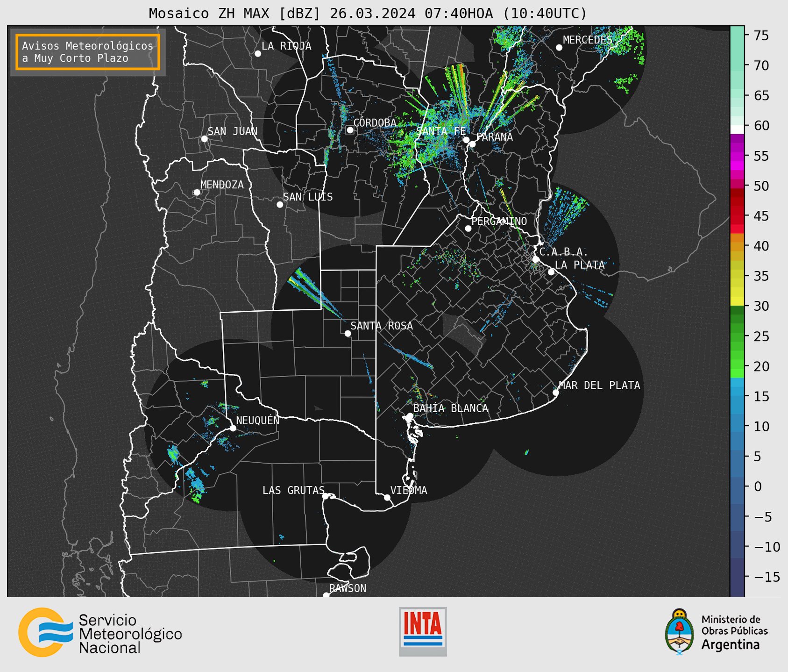Select the LA RIOJA city label
788x672 pixels.
(x=286, y=46)
